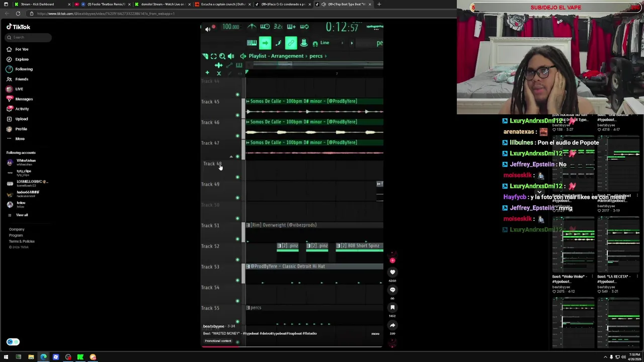Focus the TikTok search field

[x=28, y=37]
